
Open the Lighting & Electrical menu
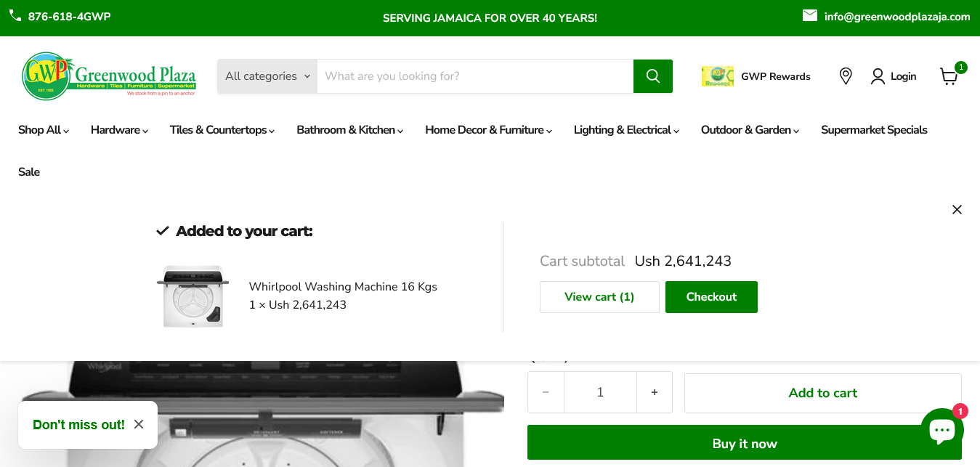[x=626, y=130]
